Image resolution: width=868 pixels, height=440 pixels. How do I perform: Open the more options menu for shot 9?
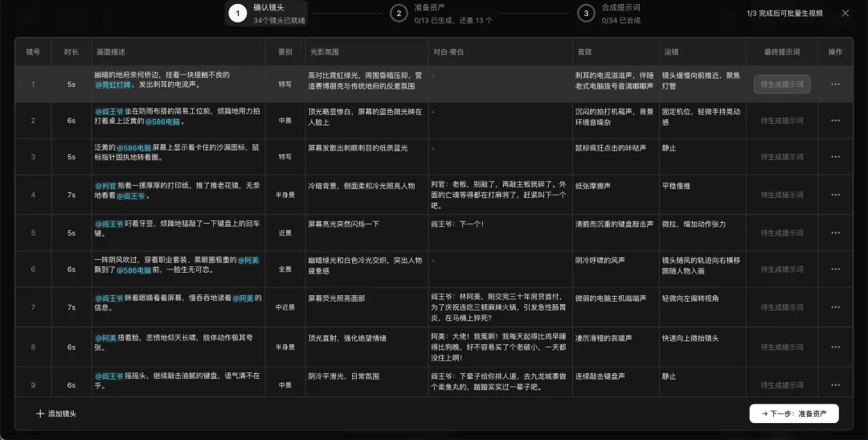[835, 384]
